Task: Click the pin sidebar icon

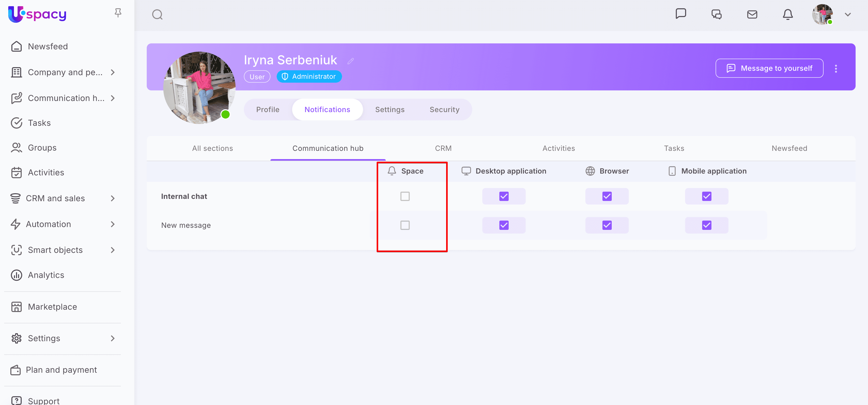Action: tap(118, 13)
